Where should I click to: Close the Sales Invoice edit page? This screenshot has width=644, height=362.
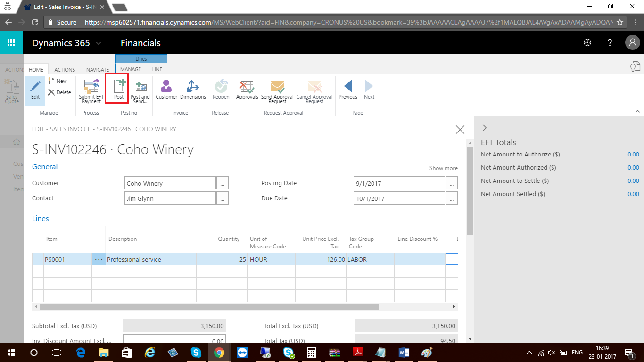pos(460,130)
